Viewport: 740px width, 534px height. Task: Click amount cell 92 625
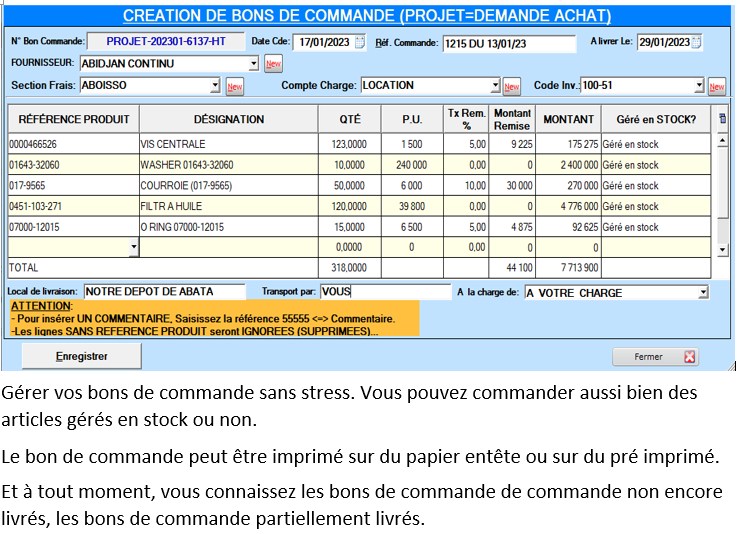point(568,227)
